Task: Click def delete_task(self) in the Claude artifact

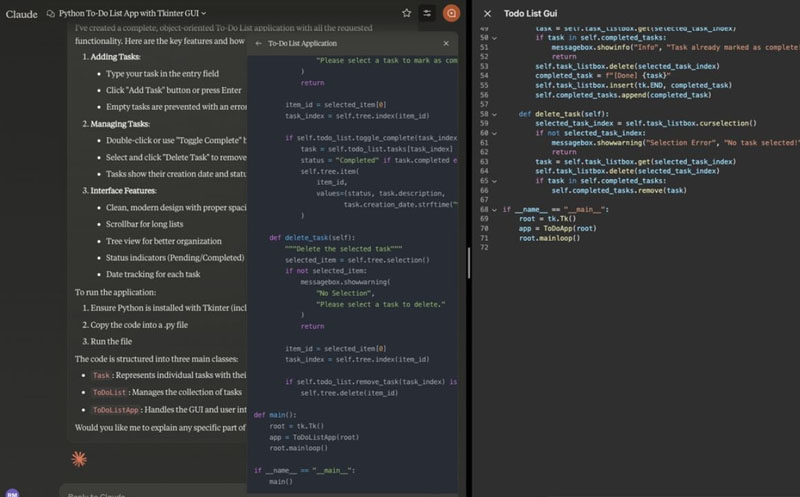Action: (312, 238)
